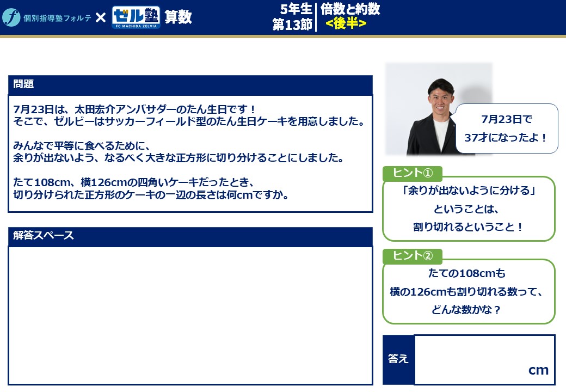Click inside the blank 解答スペース work area
The width and height of the screenshot is (566, 392).
pyautogui.click(x=190, y=315)
